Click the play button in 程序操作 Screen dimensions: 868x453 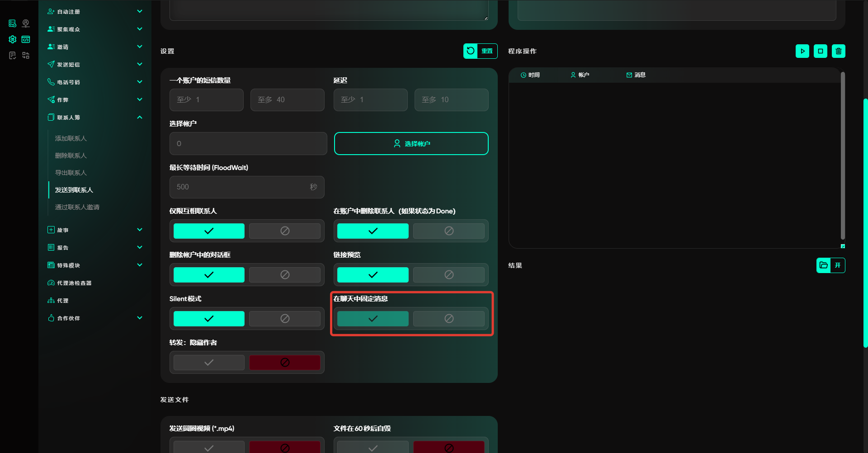coord(802,51)
